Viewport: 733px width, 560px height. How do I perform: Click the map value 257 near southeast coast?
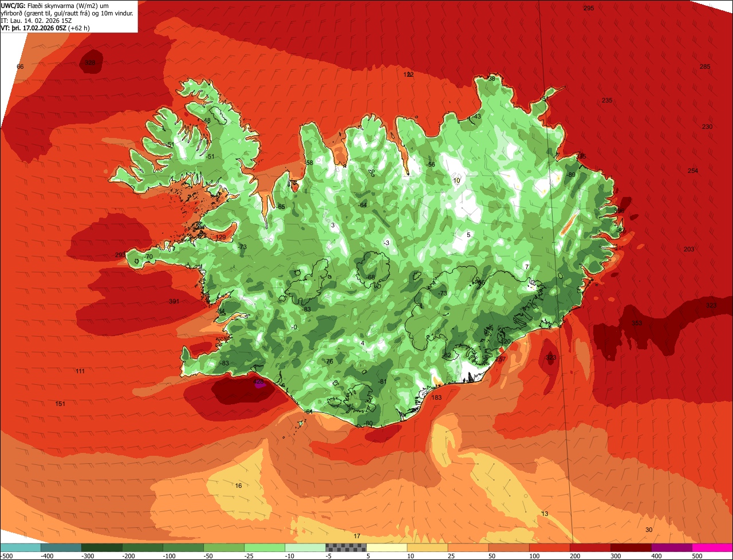[x=501, y=360]
